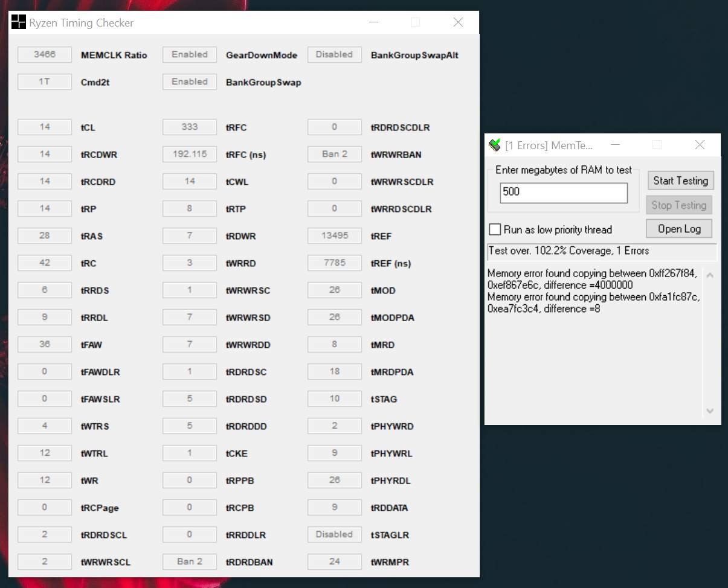
Task: Click the tRCDWR value field
Action: [45, 154]
